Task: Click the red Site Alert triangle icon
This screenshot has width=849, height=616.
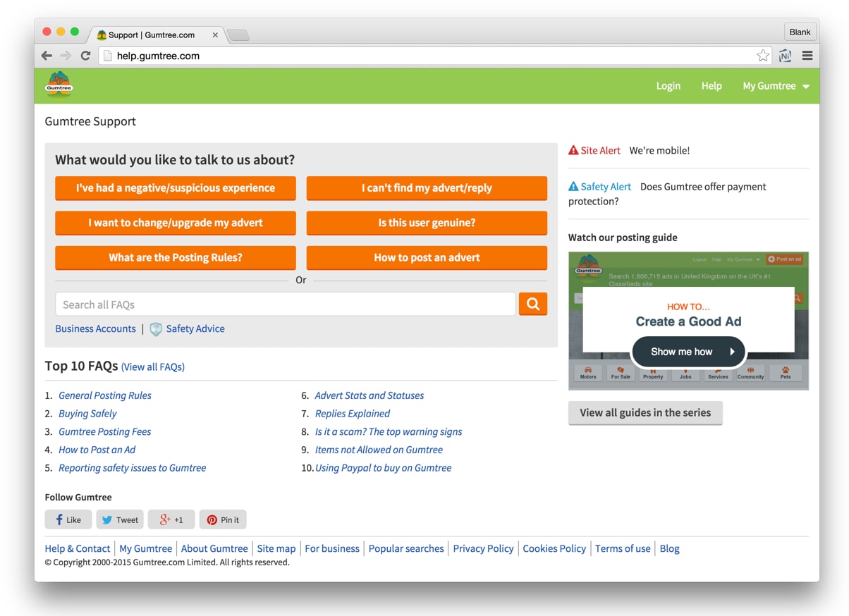Action: 573,150
